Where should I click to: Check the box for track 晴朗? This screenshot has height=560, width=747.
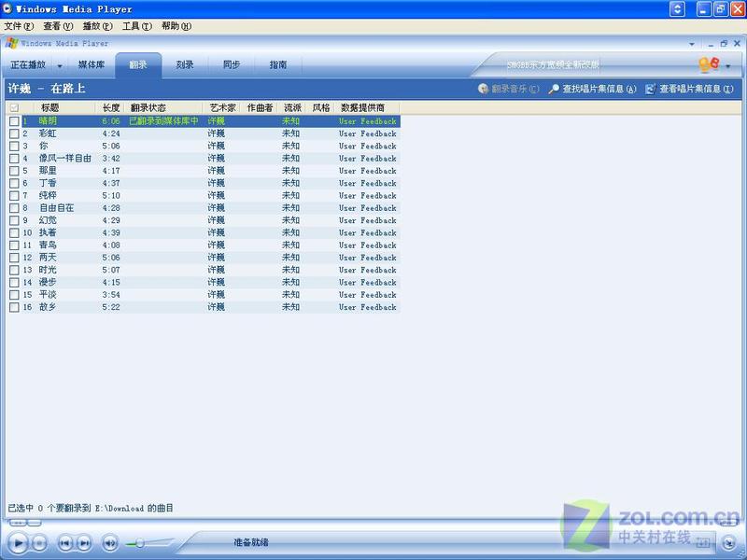pyautogui.click(x=14, y=121)
